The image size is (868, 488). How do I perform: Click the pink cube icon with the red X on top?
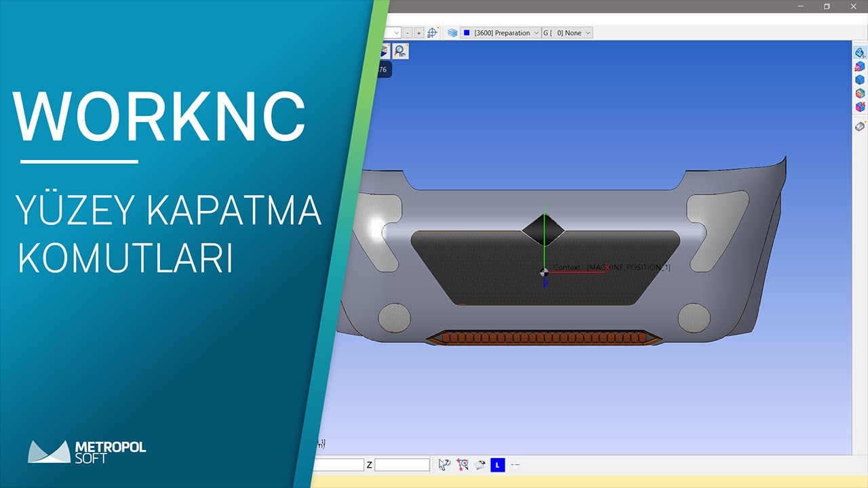(860, 106)
